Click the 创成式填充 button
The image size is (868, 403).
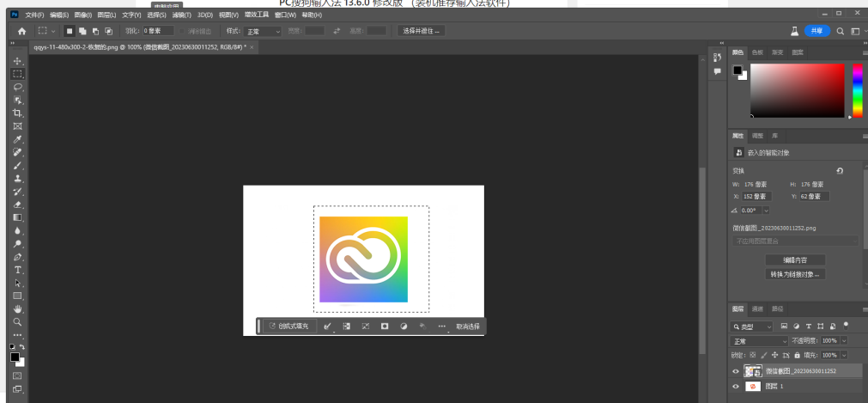click(x=289, y=327)
